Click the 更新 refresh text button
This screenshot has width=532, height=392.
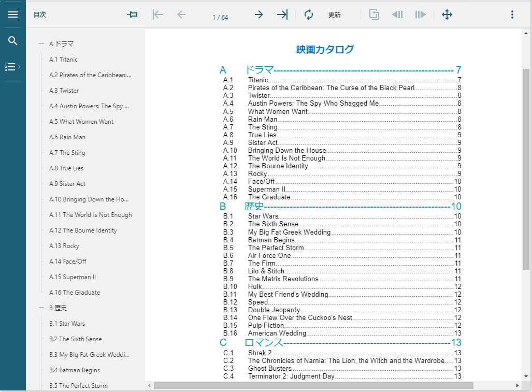(335, 15)
